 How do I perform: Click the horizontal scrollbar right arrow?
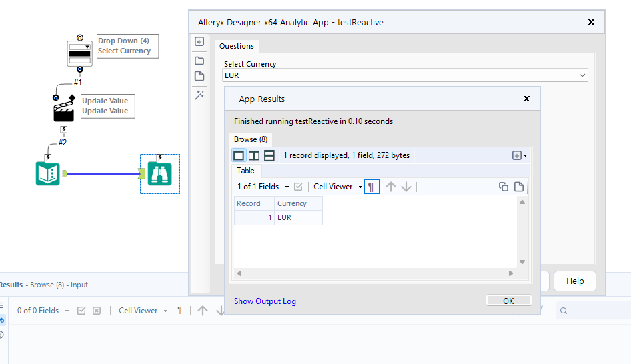(511, 273)
